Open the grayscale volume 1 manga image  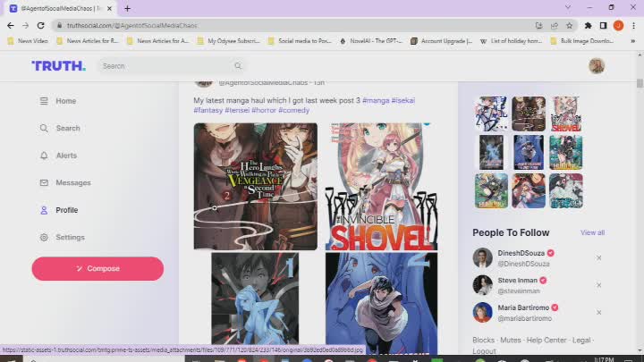(x=255, y=299)
